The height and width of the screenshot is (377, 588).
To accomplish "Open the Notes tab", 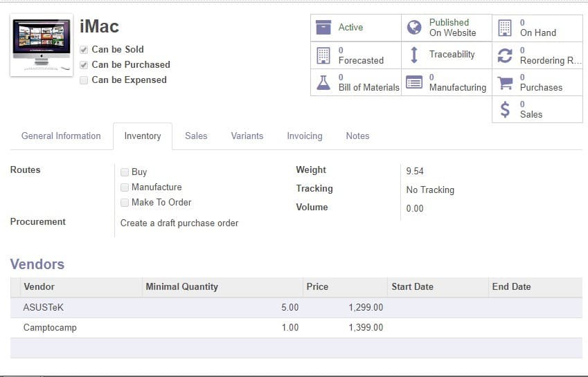I will coord(358,136).
